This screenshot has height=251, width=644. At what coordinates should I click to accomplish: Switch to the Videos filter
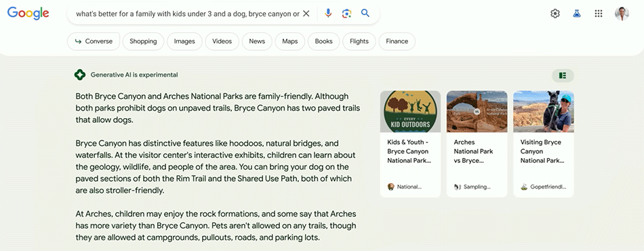222,41
